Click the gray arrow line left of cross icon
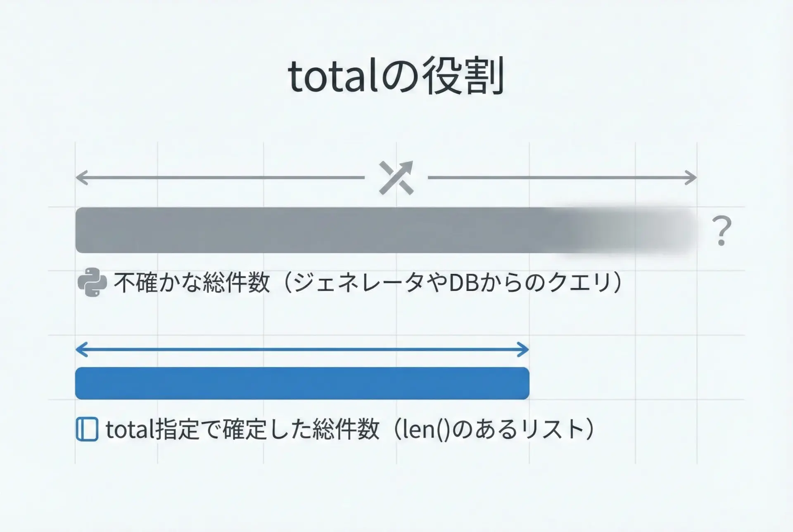793x532 pixels. click(x=223, y=178)
